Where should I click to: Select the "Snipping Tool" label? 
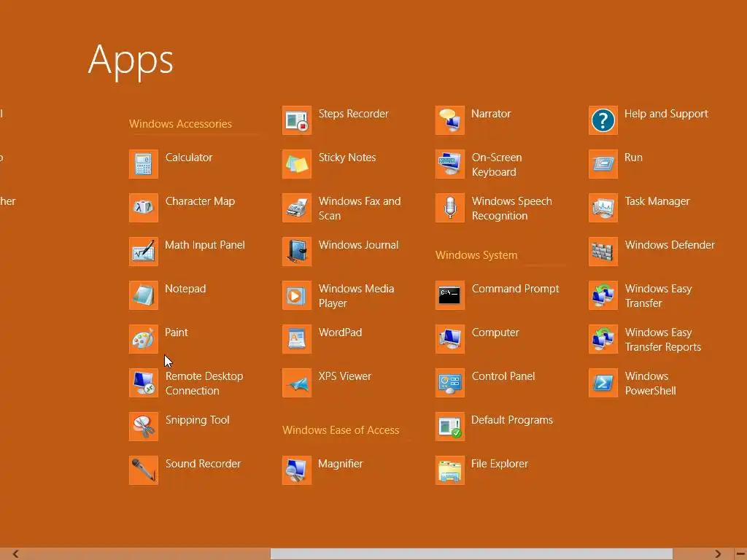click(197, 421)
